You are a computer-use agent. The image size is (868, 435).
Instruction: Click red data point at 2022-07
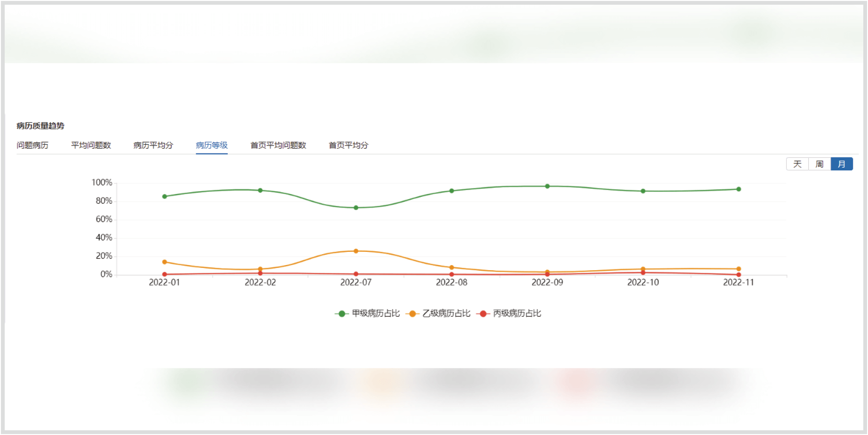coord(356,274)
